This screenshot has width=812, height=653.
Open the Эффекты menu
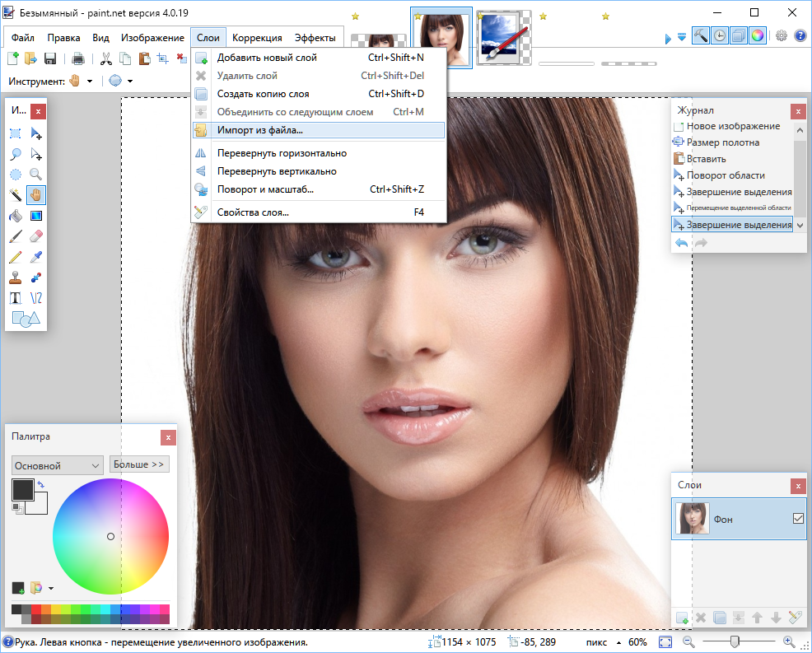point(315,38)
